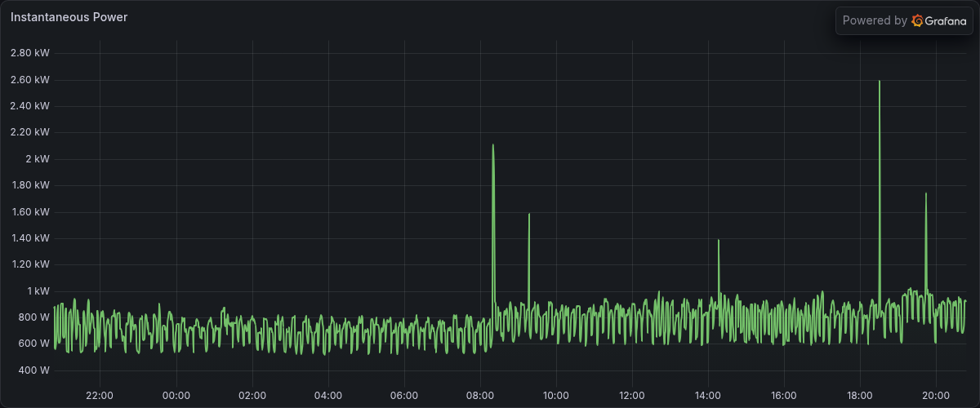980x408 pixels.
Task: Click the 12:00 time axis label
Action: [632, 395]
